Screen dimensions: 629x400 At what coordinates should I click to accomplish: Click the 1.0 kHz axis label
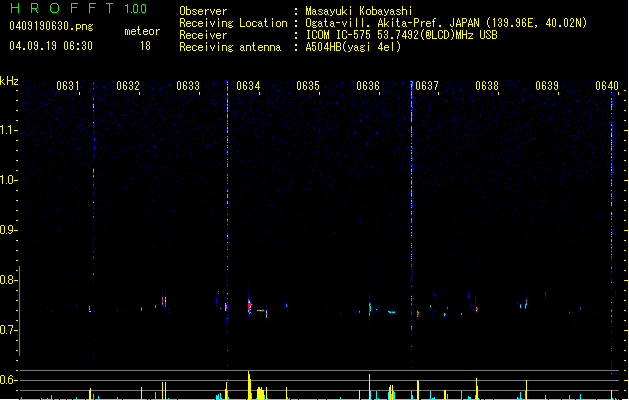pos(8,180)
